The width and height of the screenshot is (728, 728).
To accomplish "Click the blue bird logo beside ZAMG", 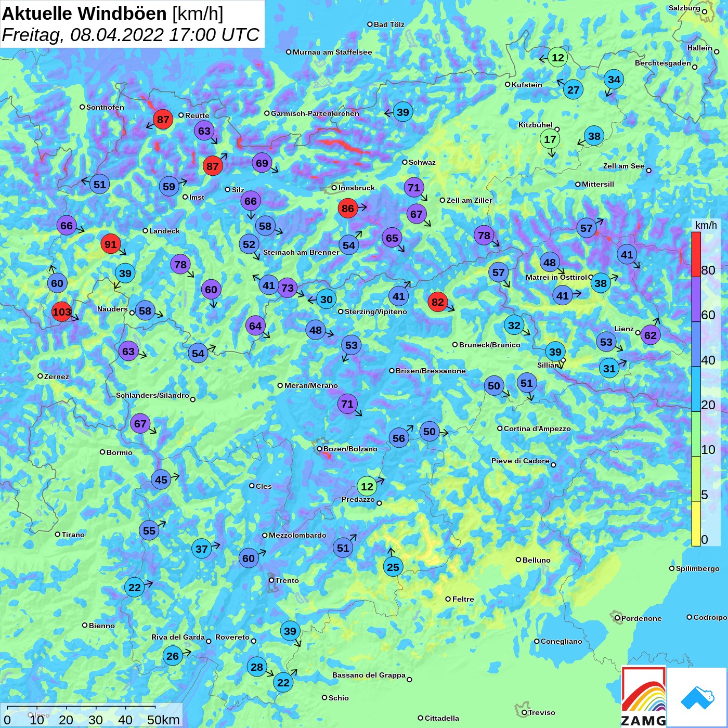I will point(697,697).
